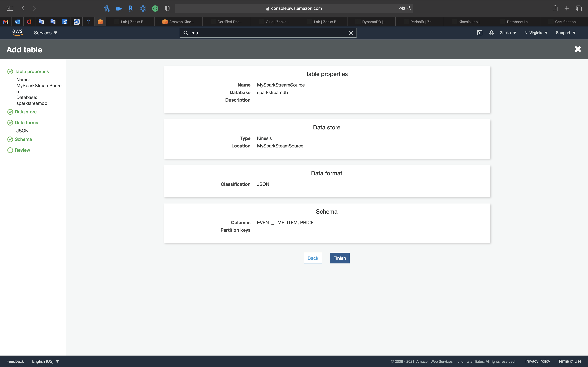Click the Back button
Screen dimensions: 588x367
point(313,258)
